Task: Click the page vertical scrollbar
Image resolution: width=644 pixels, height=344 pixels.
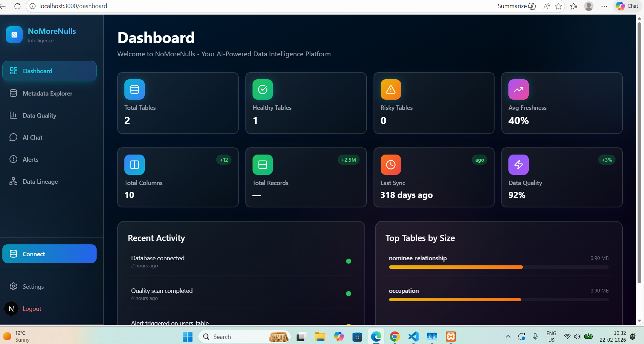Action: [639, 153]
